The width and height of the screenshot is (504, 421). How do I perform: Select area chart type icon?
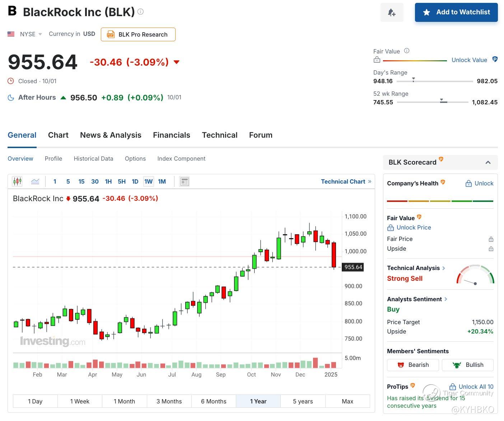click(35, 181)
